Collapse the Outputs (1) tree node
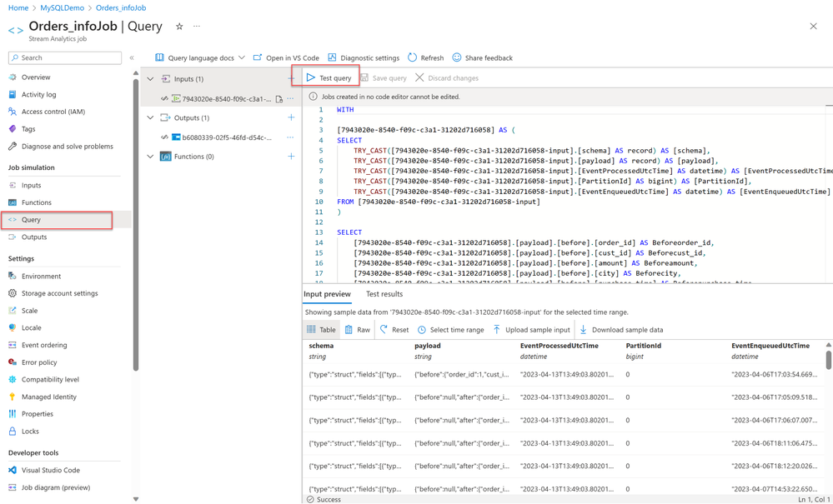This screenshot has height=504, width=833. [x=150, y=117]
